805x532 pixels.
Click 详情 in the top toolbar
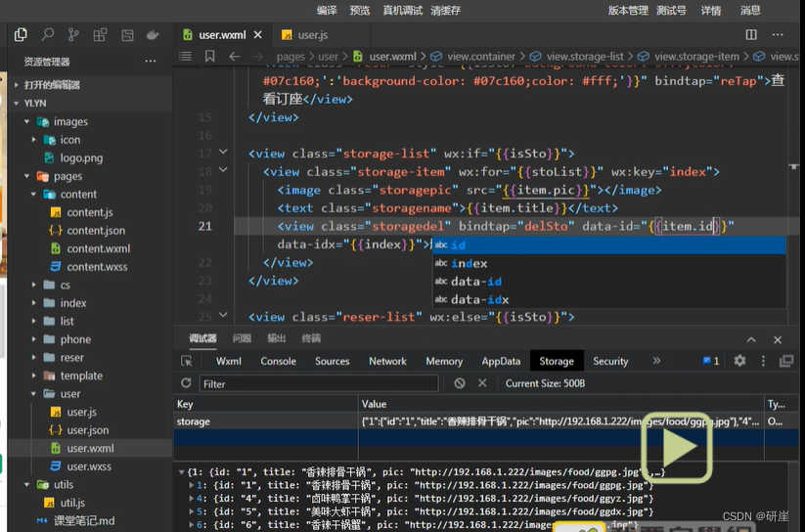(711, 11)
